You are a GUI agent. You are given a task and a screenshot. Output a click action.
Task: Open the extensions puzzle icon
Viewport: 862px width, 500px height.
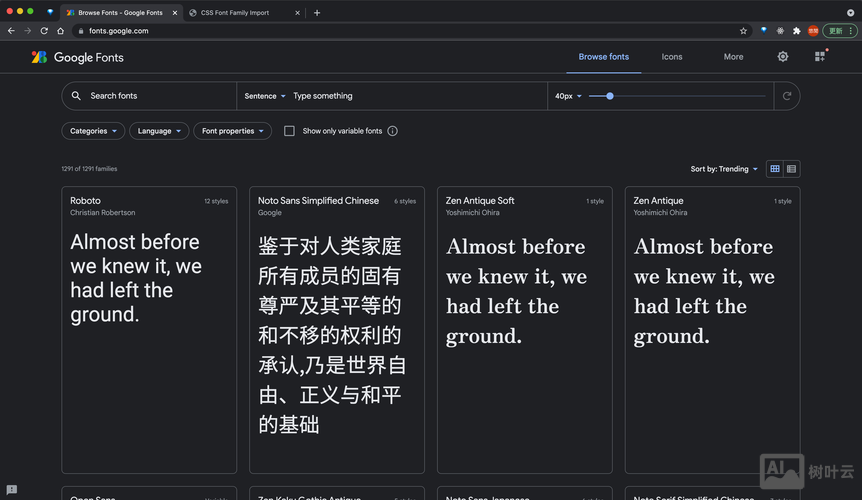pos(797,31)
